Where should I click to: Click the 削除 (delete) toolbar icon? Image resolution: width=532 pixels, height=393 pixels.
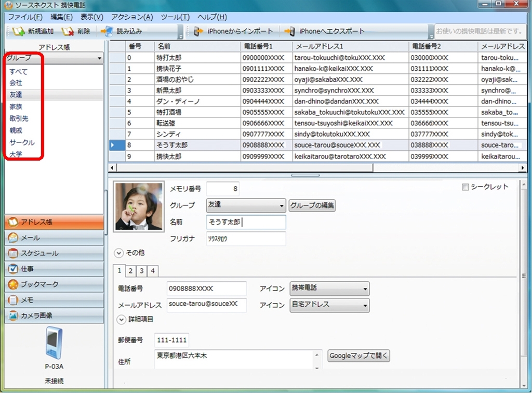pyautogui.click(x=68, y=32)
